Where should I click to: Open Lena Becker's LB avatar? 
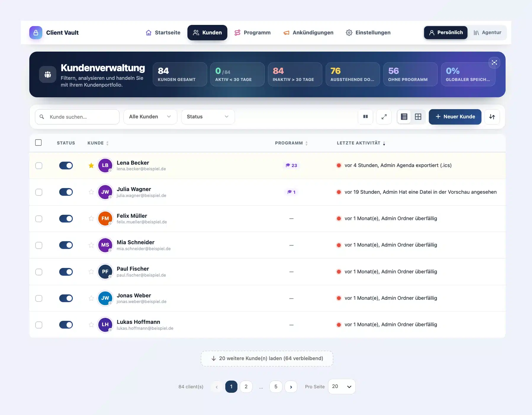(x=105, y=165)
